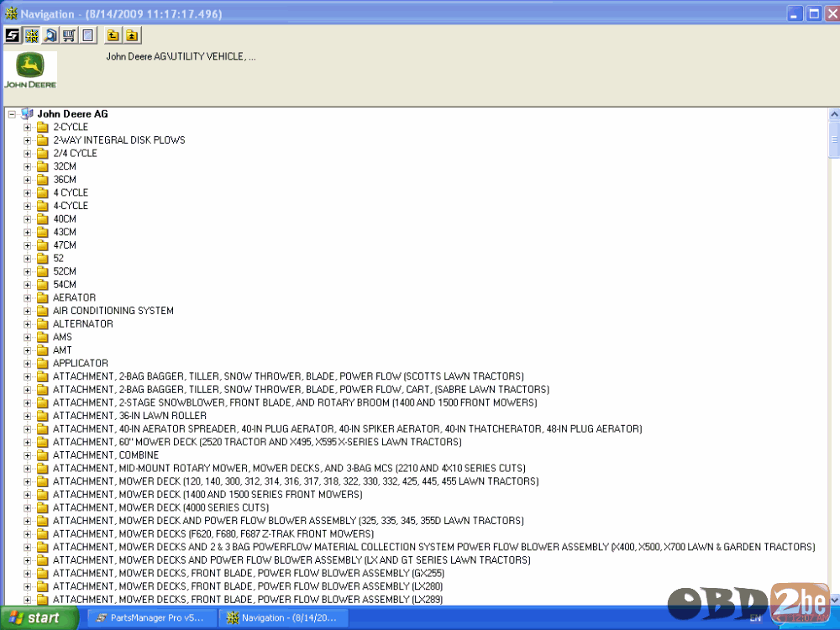Expand the 2-WAY INTEGRAL DISK PLOWS folder
This screenshot has height=630, width=840.
28,140
